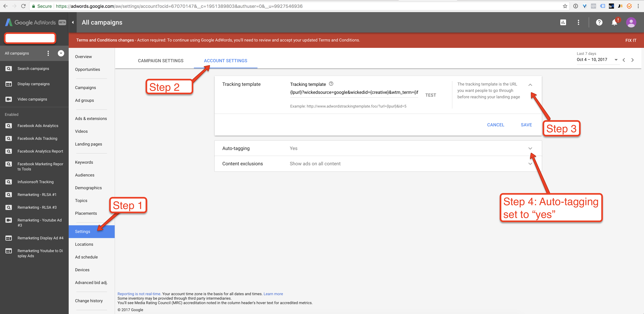Click the reports chart icon in header
The width and height of the screenshot is (644, 314).
563,22
